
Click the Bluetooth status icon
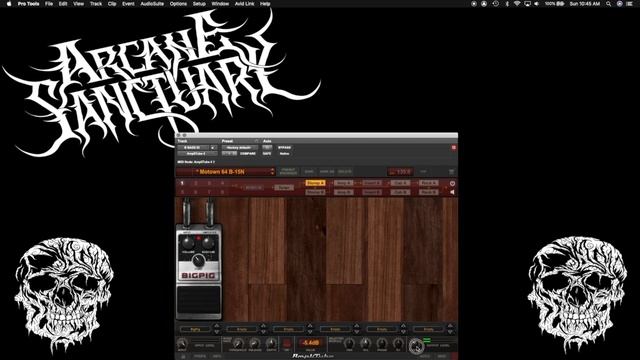click(507, 4)
